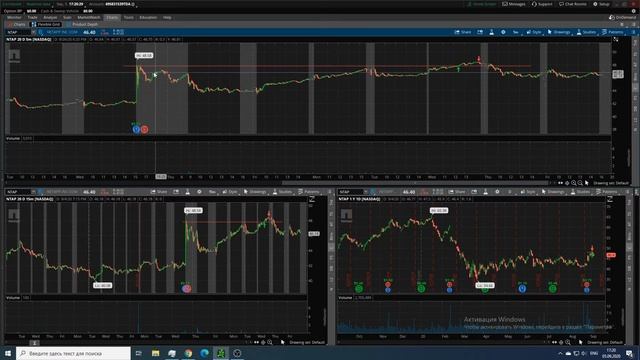Open Support in the top bar
640x360 pixels.
click(542, 4)
